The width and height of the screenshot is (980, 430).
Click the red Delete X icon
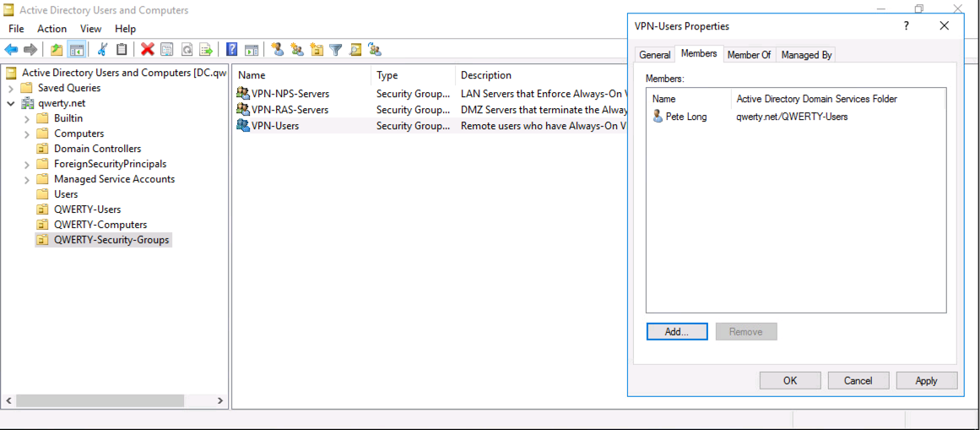pyautogui.click(x=148, y=50)
